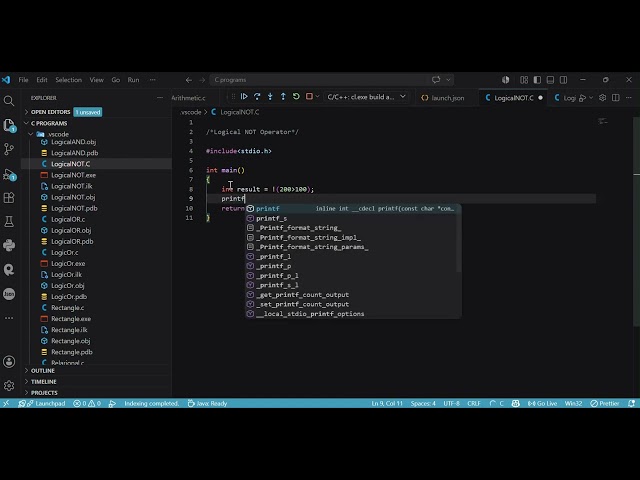Open Run and Debug view in activity bar

[x=9, y=175]
